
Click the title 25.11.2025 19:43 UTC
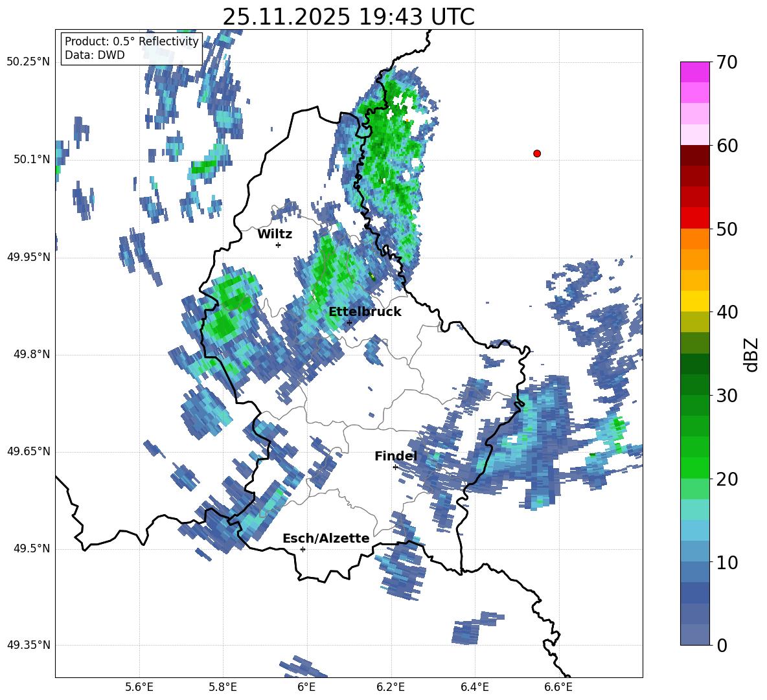point(349,17)
